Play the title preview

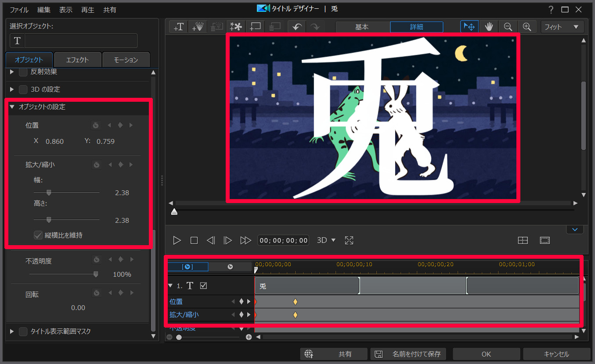click(x=177, y=240)
